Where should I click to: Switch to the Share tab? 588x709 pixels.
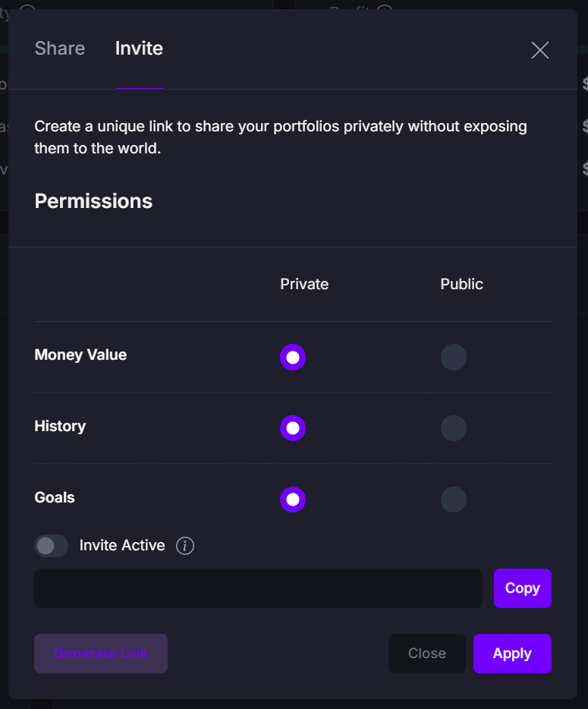(x=60, y=49)
